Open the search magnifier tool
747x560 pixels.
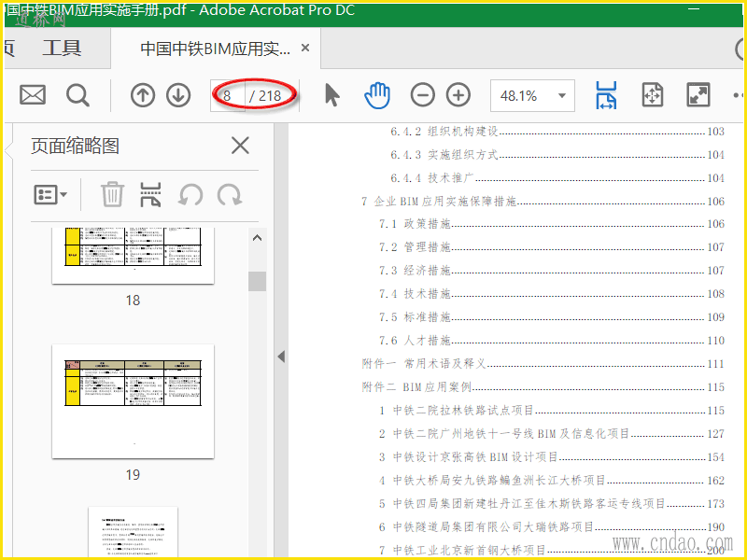[x=78, y=95]
